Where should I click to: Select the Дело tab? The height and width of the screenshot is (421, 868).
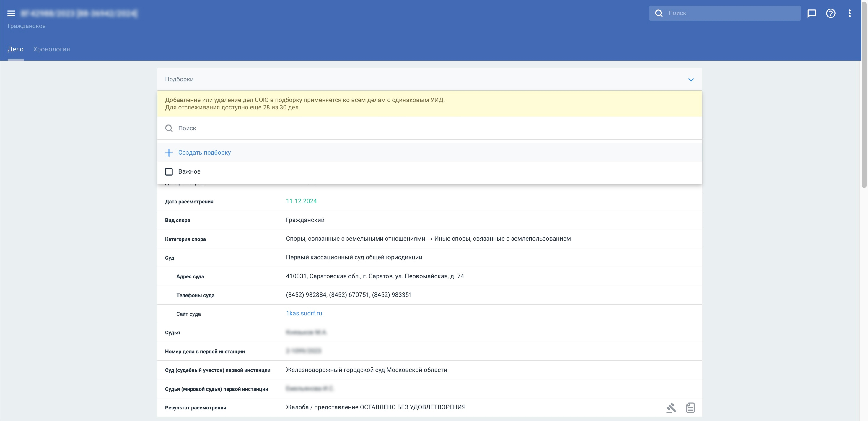click(15, 49)
